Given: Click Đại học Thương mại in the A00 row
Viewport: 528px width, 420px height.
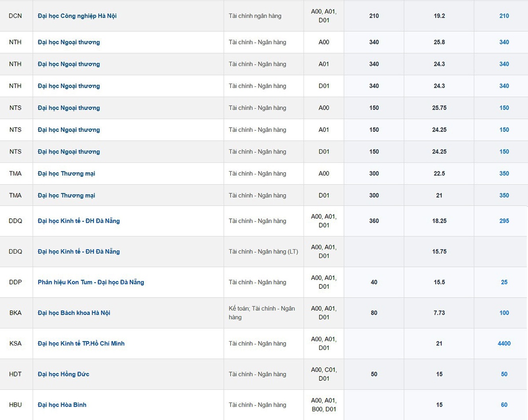Looking at the screenshot, I should 66,173.
